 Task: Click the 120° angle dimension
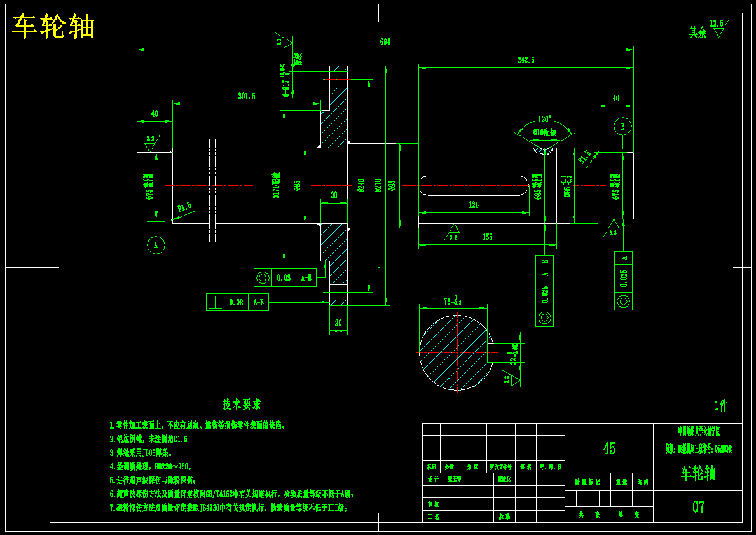(545, 120)
